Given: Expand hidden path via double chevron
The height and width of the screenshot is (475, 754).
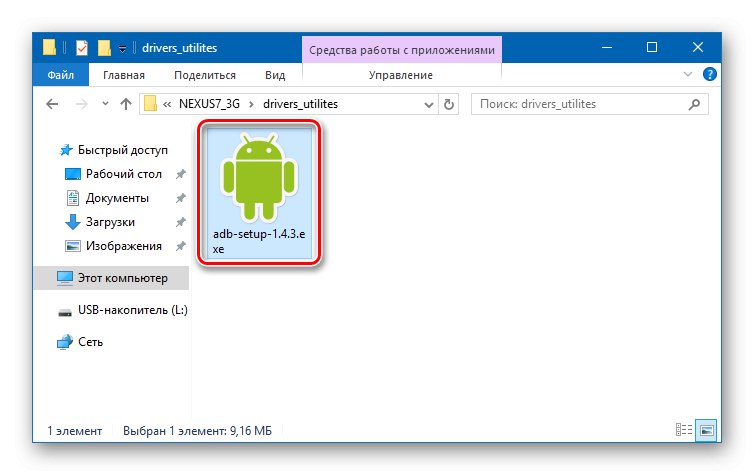Looking at the screenshot, I should pyautogui.click(x=167, y=104).
